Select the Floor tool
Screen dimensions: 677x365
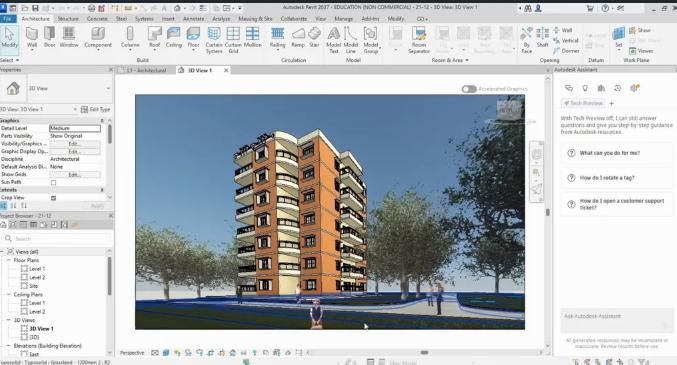(x=193, y=38)
